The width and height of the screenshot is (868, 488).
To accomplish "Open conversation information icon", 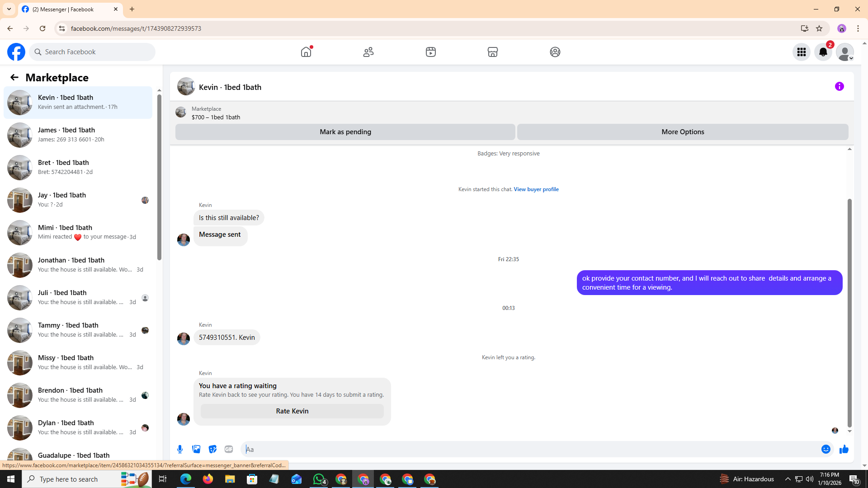I will (x=839, y=86).
